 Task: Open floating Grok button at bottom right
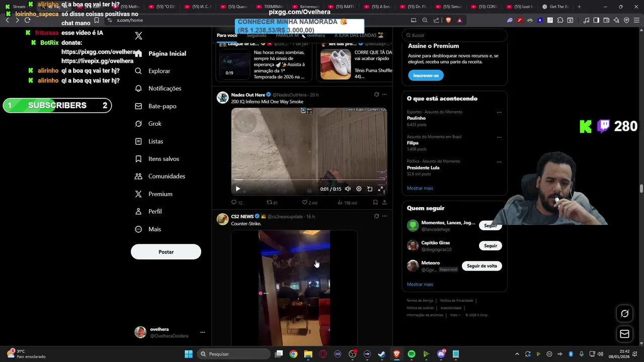(x=624, y=314)
